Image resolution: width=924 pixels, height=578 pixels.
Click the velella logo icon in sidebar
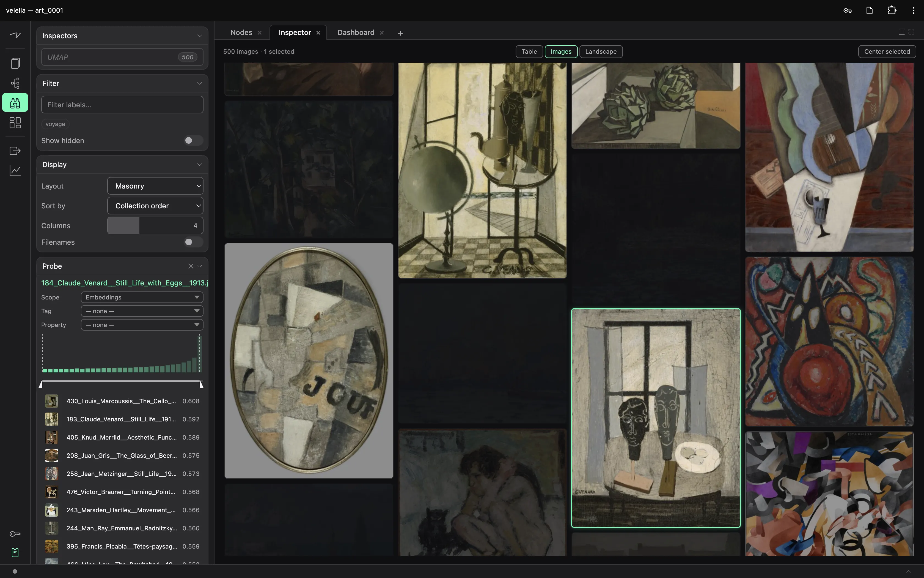[x=15, y=35]
